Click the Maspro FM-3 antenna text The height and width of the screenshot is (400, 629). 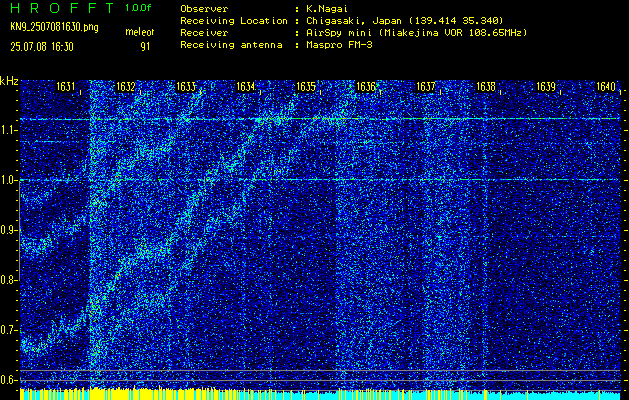(x=339, y=45)
